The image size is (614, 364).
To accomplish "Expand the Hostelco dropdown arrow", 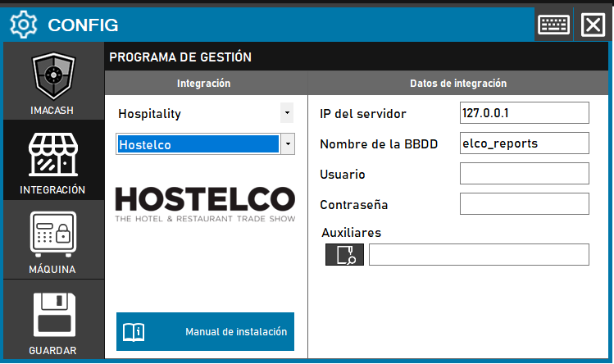I will (x=287, y=144).
